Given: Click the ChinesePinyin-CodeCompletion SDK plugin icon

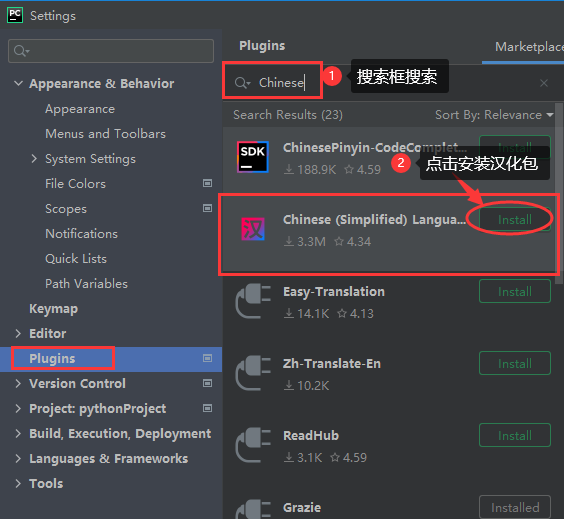Looking at the screenshot, I should (x=253, y=157).
